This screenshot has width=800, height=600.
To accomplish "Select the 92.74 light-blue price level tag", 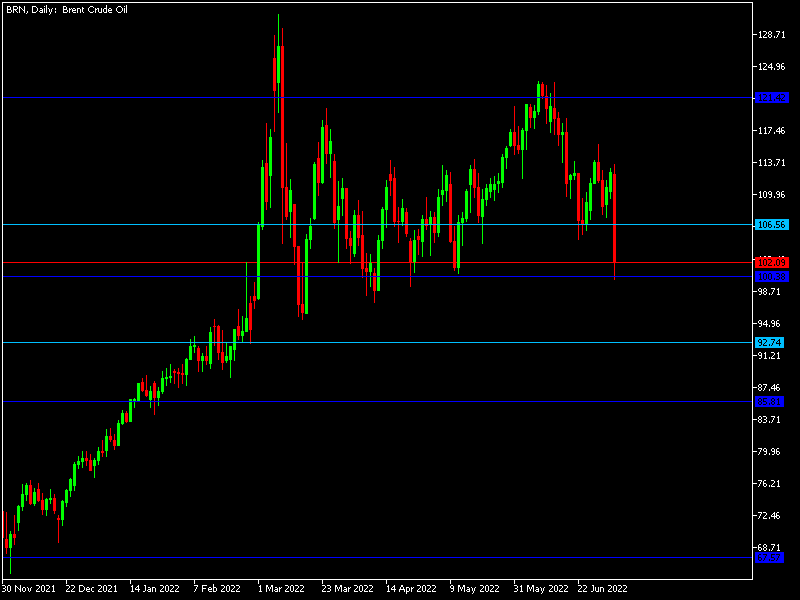I will click(x=769, y=342).
